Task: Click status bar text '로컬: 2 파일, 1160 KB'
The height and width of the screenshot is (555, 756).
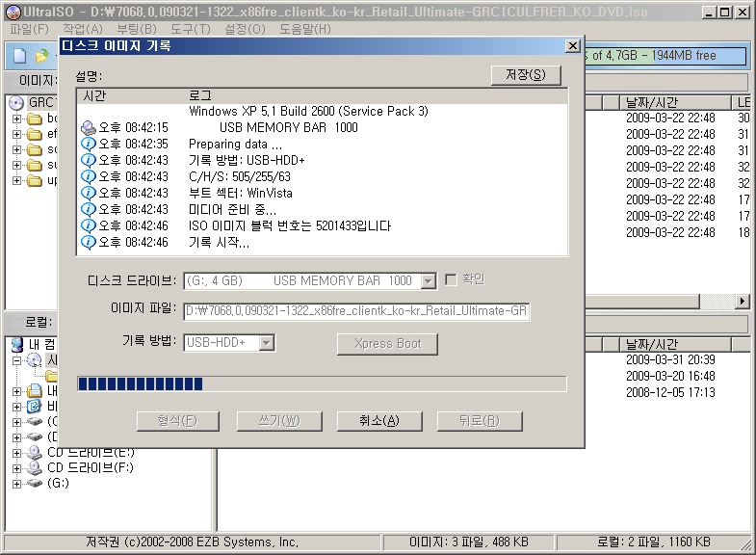Action: point(654,542)
